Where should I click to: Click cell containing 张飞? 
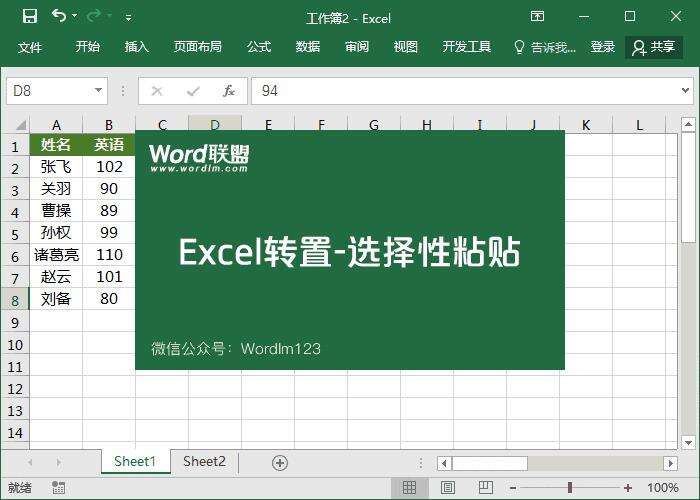click(x=56, y=167)
